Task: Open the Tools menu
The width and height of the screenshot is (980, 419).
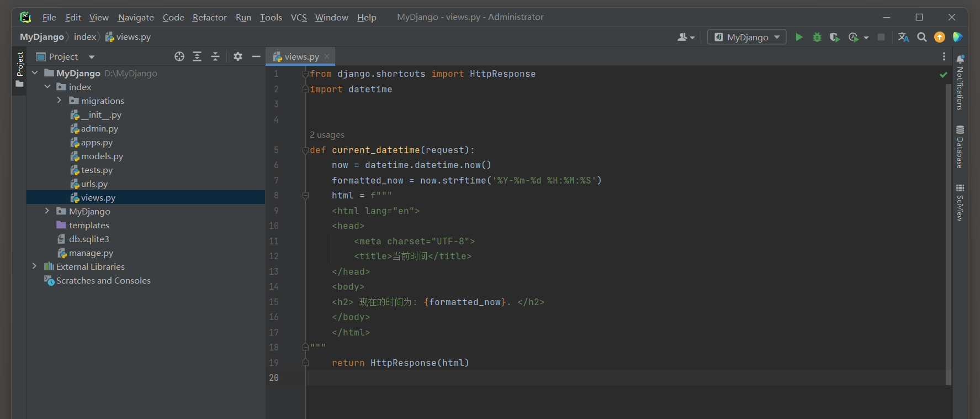Action: tap(271, 17)
